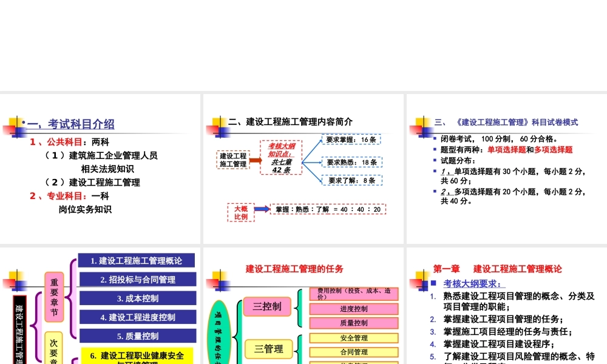Image resolution: width=607 pixels, height=364 pixels.
Task: Click the box 1. 建设工程施工管理概论
Action: (136, 260)
